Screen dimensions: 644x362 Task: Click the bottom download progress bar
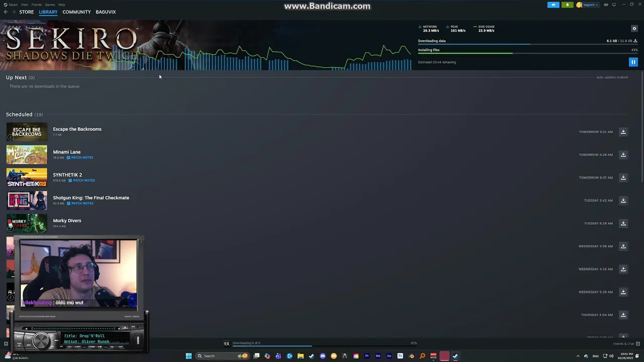pyautogui.click(x=325, y=346)
